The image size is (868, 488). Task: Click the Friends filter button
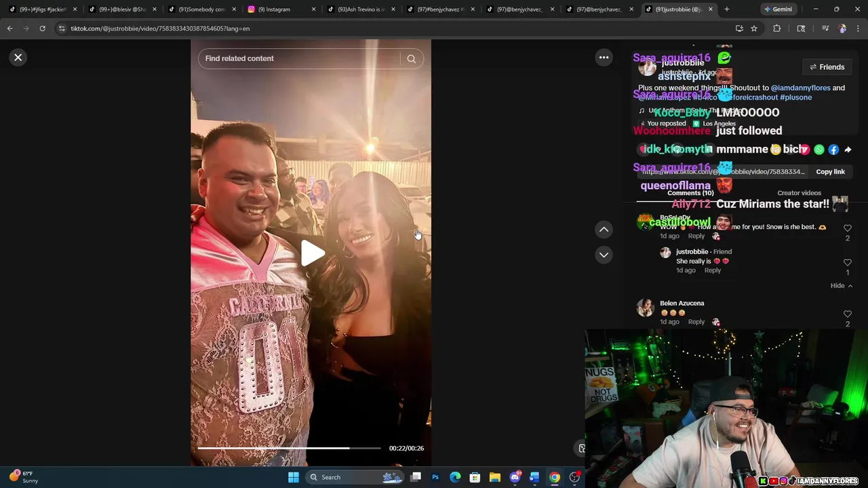[x=827, y=67]
